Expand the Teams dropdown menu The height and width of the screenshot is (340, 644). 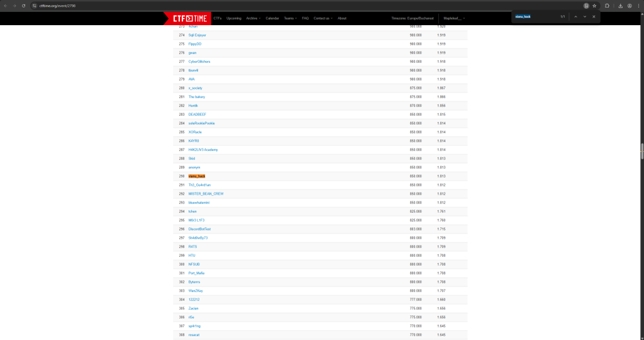point(290,18)
